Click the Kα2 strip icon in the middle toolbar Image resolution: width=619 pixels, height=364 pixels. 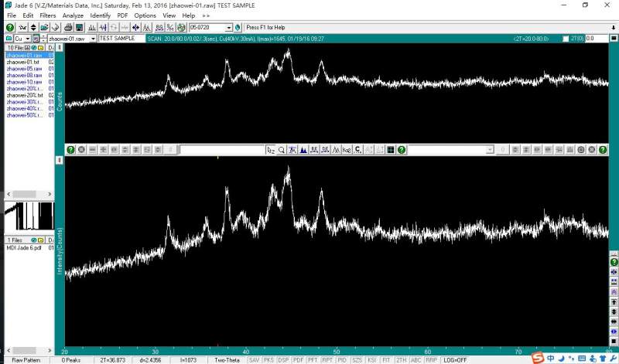[347, 150]
